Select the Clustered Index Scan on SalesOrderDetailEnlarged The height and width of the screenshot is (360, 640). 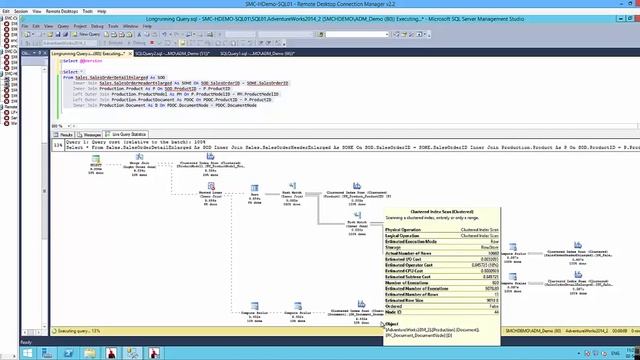pyautogui.click(x=578, y=275)
